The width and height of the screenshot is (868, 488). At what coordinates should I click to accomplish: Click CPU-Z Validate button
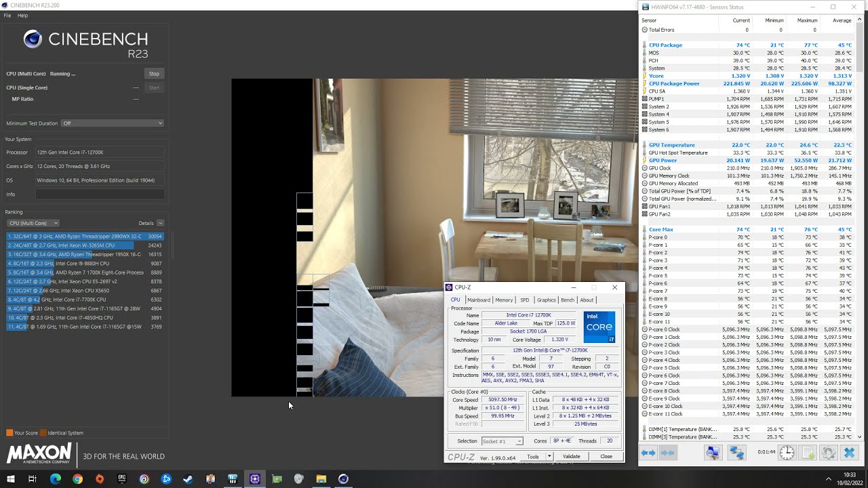tap(572, 456)
